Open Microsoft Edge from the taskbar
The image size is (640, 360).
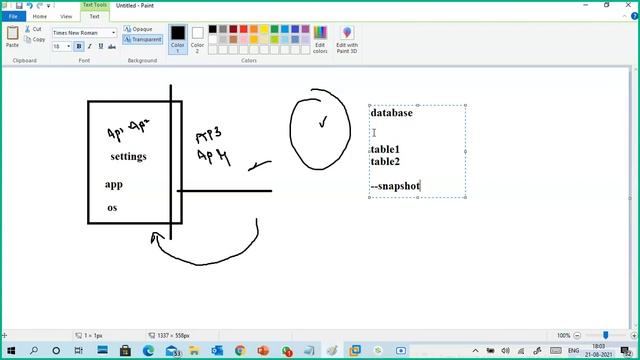(x=148, y=351)
